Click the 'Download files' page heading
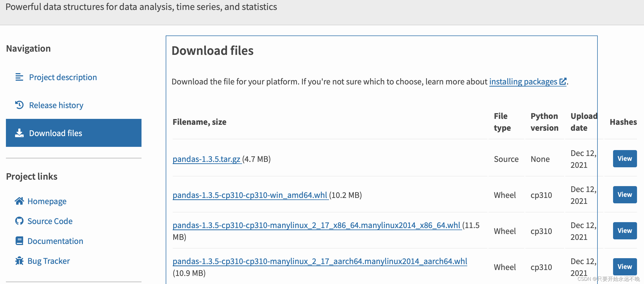644x284 pixels. pyautogui.click(x=213, y=51)
